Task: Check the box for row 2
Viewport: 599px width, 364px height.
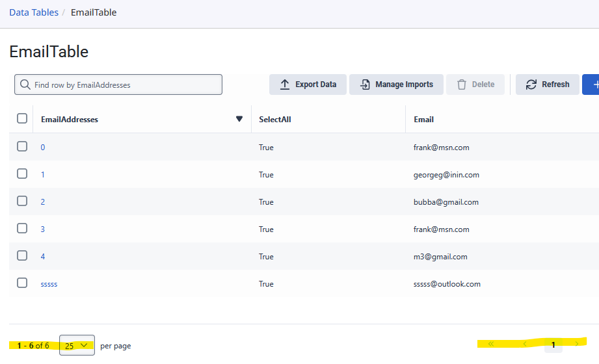Action: pos(22,201)
